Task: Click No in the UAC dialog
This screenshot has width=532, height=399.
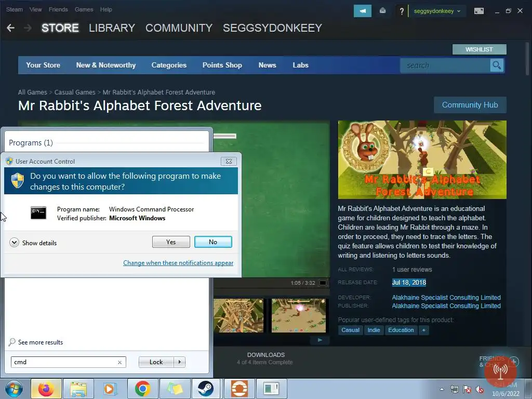Action: pyautogui.click(x=213, y=242)
